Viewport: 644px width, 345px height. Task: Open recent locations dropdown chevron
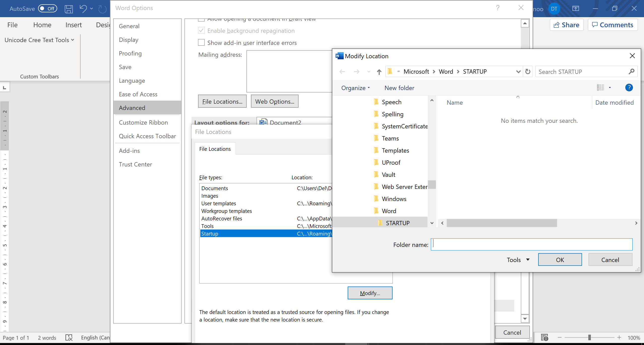pyautogui.click(x=369, y=72)
